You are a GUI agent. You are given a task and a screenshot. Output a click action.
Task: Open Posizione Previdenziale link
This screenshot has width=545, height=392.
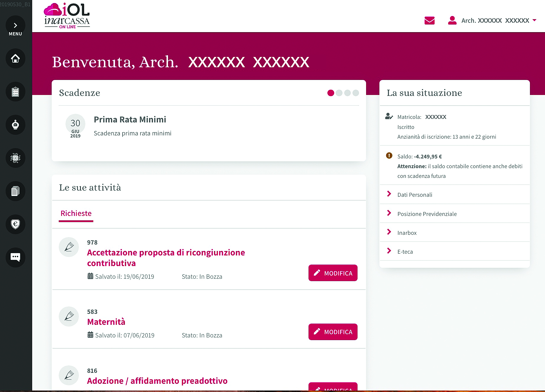pyautogui.click(x=427, y=214)
